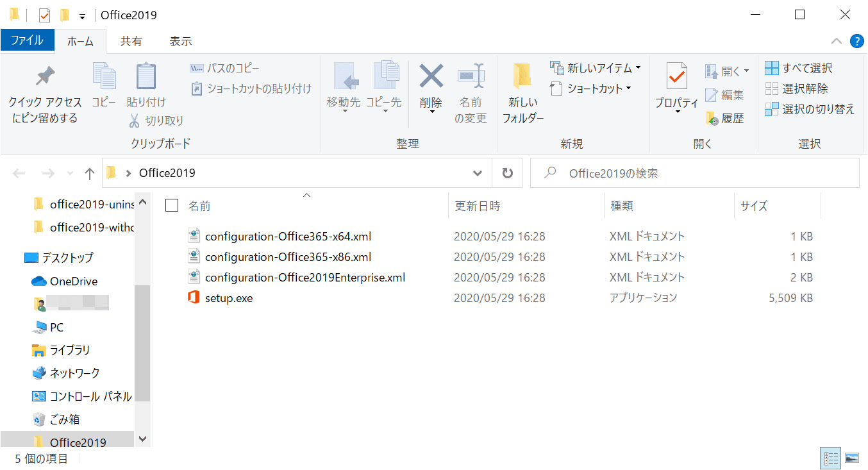Click the Properties (プロパティ) checkmark icon
Image resolution: width=868 pixels, height=470 pixels.
[x=676, y=76]
